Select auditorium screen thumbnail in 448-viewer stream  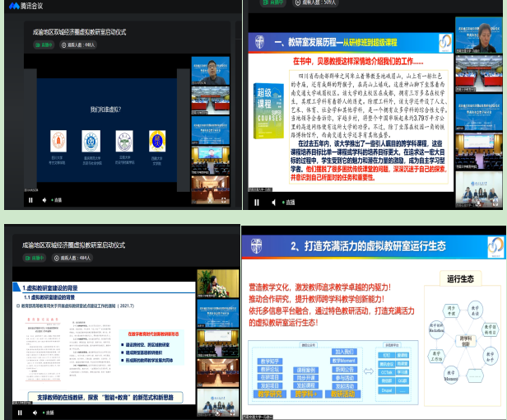coord(211,160)
